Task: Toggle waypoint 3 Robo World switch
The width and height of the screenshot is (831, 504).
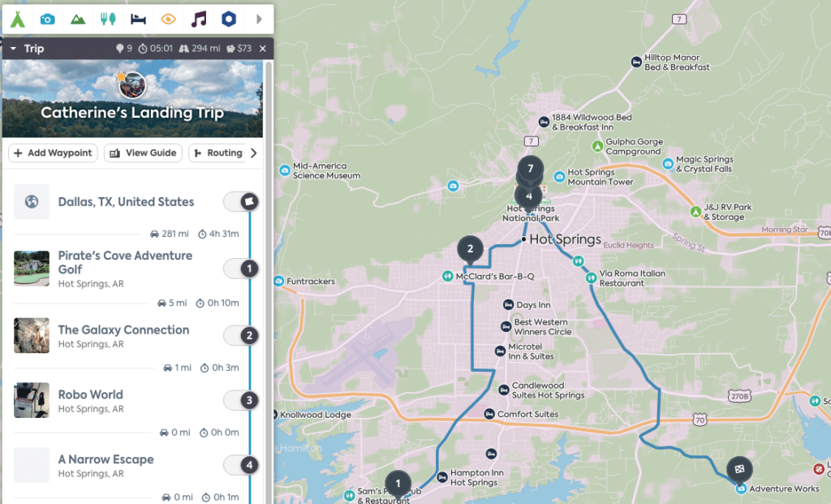Action: pyautogui.click(x=241, y=400)
